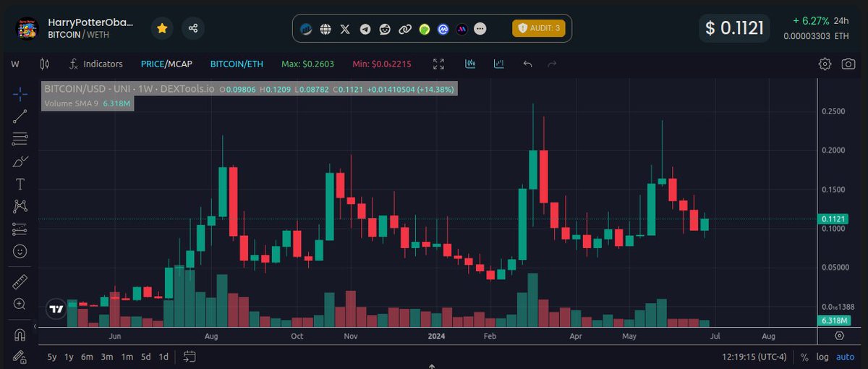This screenshot has width=868, height=369.
Task: Set the range to 6m
Action: click(x=87, y=357)
